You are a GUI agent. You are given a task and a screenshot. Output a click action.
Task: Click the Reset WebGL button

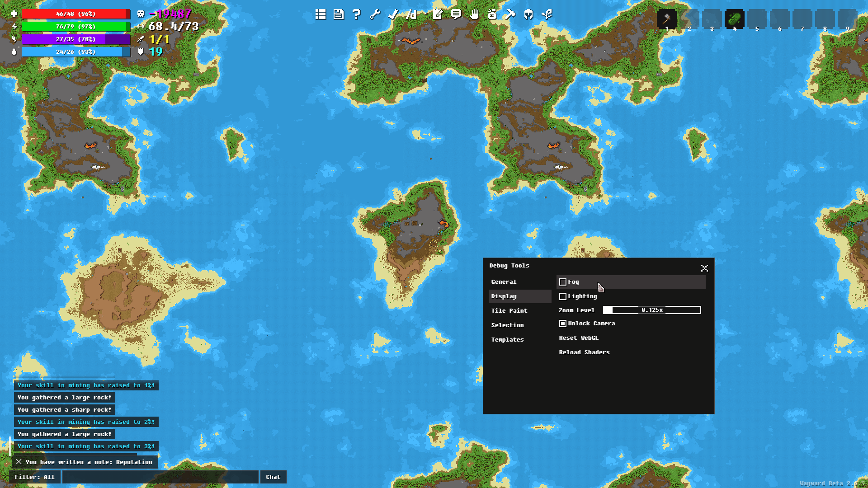click(579, 338)
